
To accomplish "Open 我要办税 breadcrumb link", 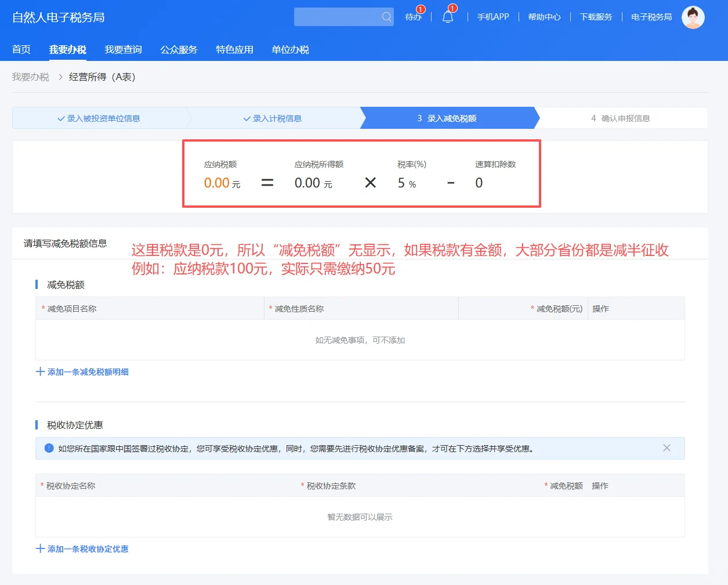I will (x=30, y=77).
